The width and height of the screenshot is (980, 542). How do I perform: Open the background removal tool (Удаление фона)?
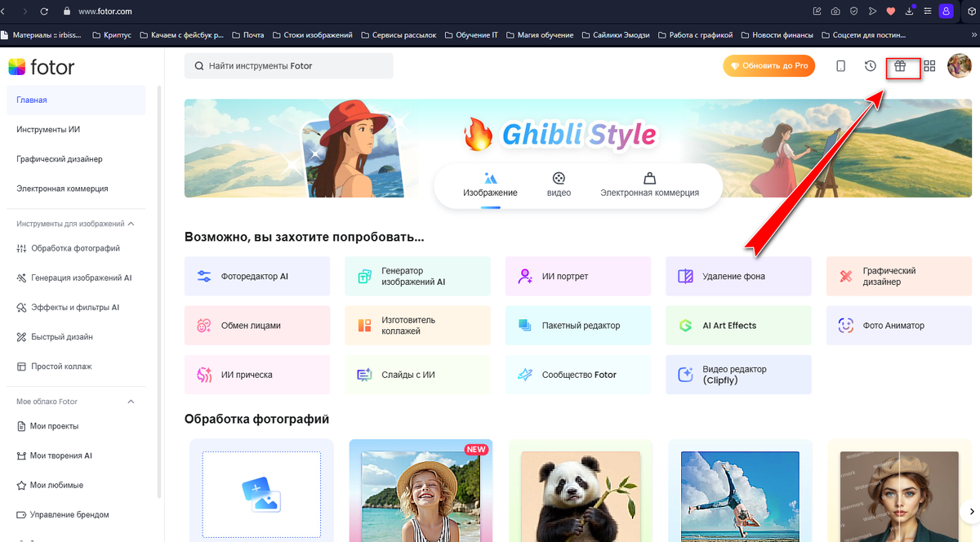coord(737,276)
